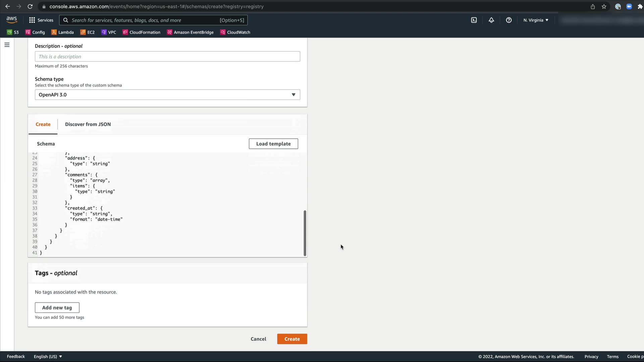644x362 pixels.
Task: Open the S3 bookmark shortcut
Action: tap(13, 32)
